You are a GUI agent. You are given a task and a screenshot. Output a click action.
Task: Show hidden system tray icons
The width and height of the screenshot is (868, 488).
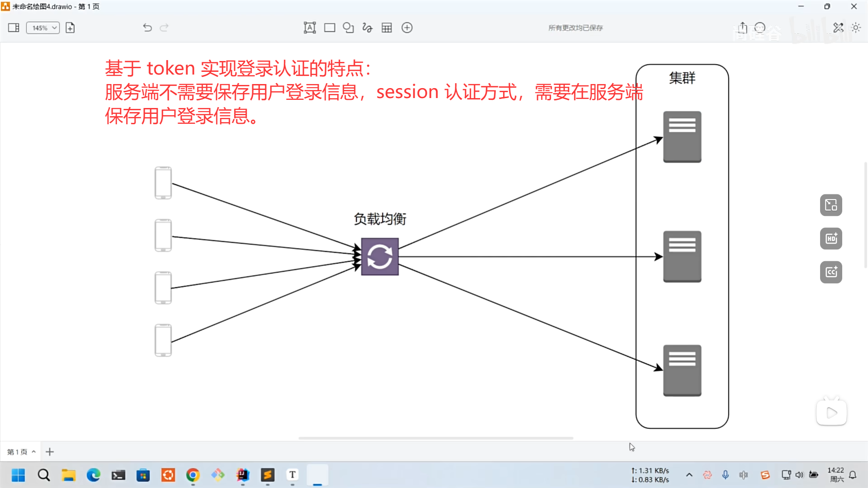689,475
